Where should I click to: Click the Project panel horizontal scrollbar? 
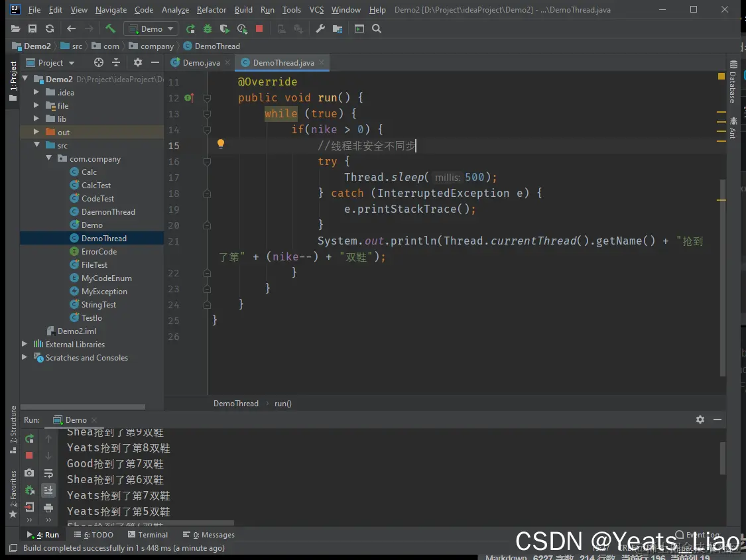[83, 407]
